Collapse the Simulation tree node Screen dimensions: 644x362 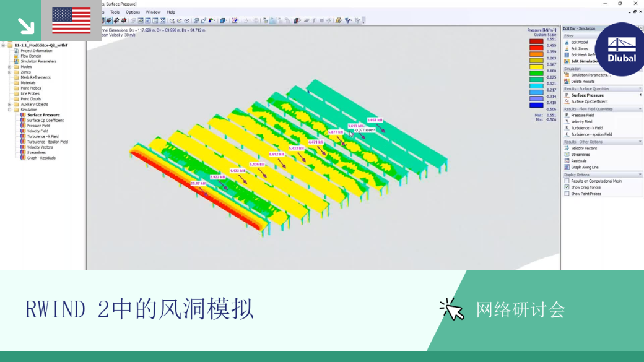(9, 110)
